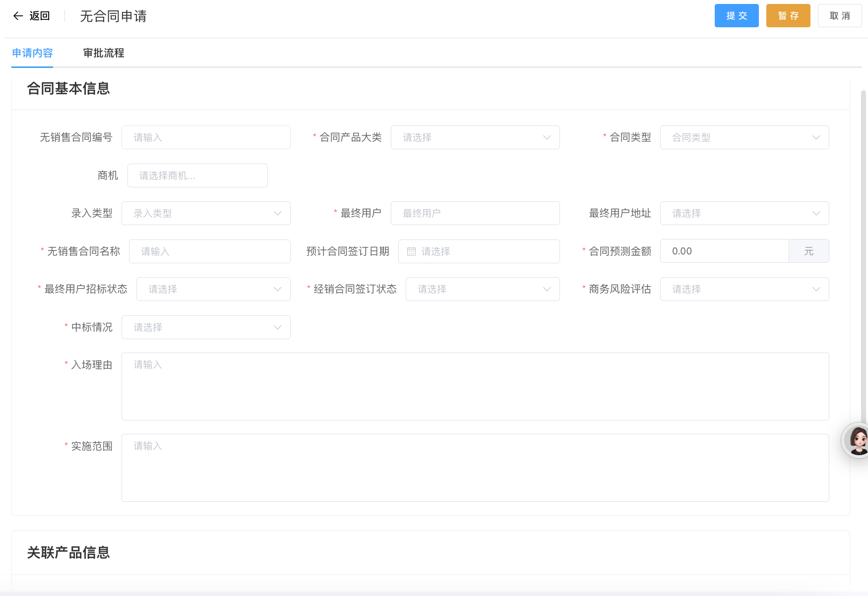Click the 合同预测金额 amount field
The image size is (868, 596).
(724, 251)
